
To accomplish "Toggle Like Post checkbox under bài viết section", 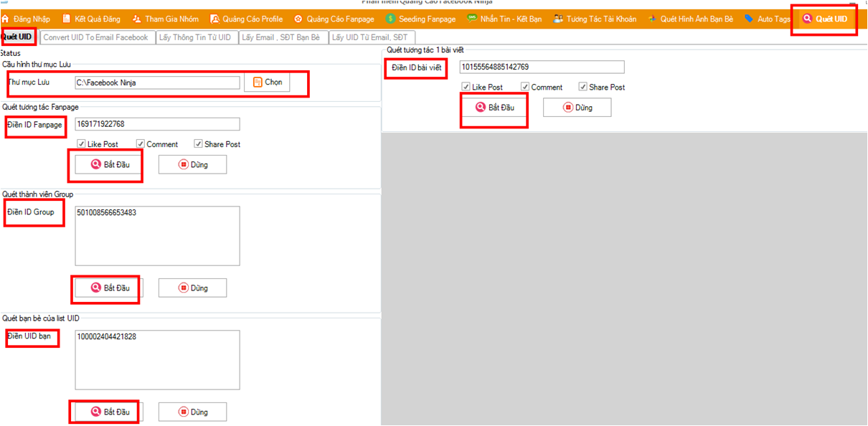I will point(466,87).
